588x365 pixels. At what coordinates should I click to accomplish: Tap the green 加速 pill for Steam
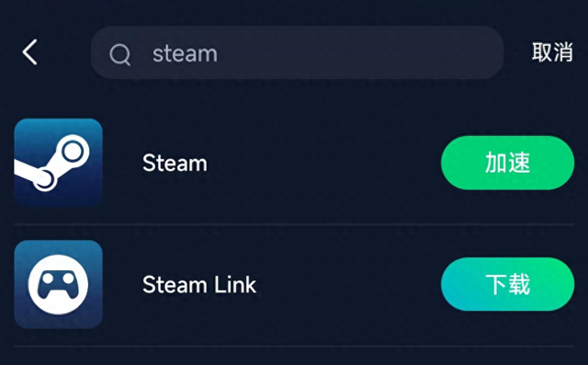(508, 163)
